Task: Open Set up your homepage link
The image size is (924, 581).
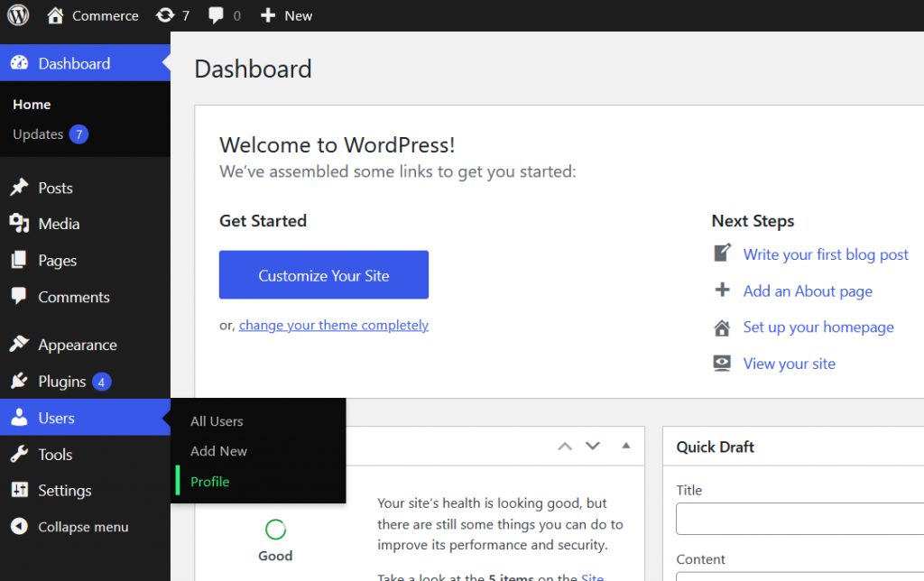Action: [818, 327]
